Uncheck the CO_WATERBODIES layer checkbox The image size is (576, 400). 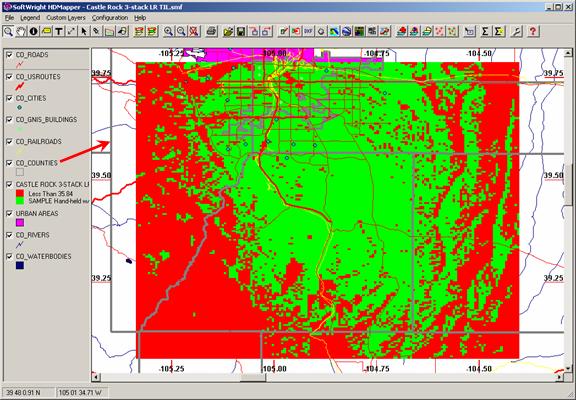click(x=10, y=257)
